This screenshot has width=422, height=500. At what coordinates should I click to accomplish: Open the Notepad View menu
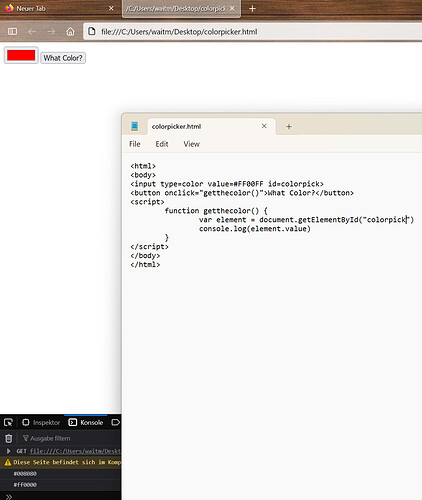tap(191, 144)
